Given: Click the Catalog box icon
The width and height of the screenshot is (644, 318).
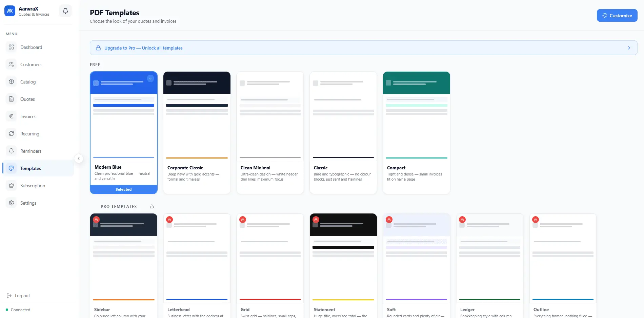Looking at the screenshot, I should [x=11, y=82].
